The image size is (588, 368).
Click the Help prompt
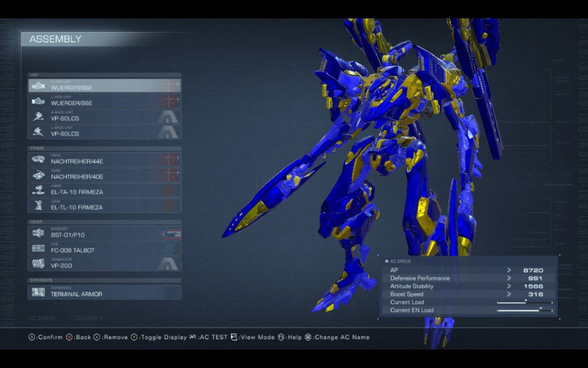pyautogui.click(x=290, y=337)
